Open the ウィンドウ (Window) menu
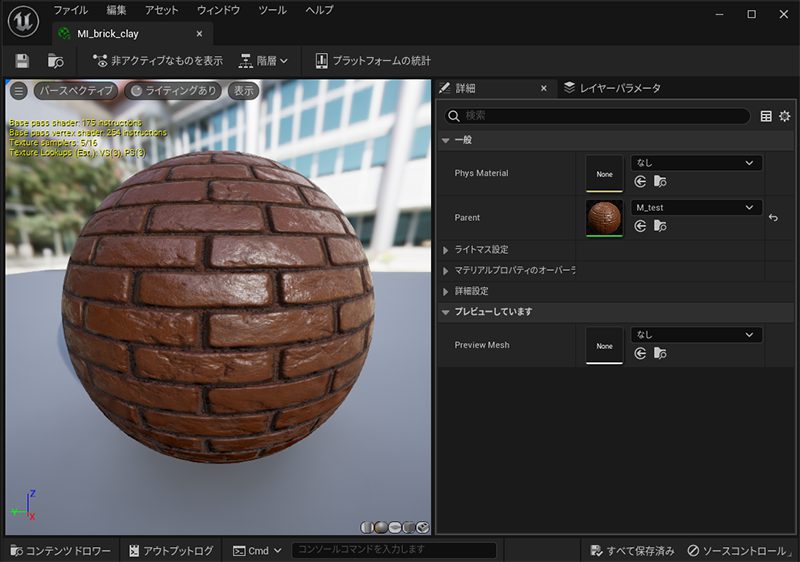Viewport: 800px width, 562px height. (x=218, y=10)
